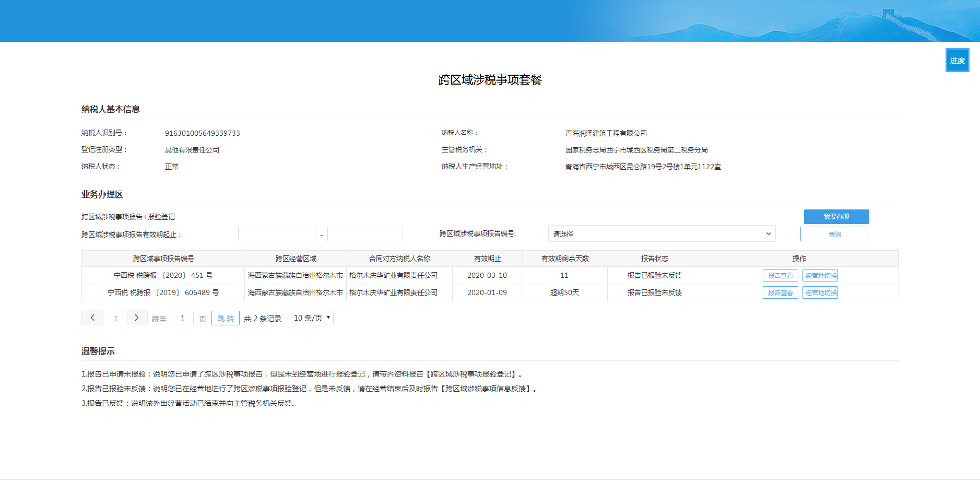
Task: Click tip 1 about 报告已申请未报验
Action: [x=302, y=374]
